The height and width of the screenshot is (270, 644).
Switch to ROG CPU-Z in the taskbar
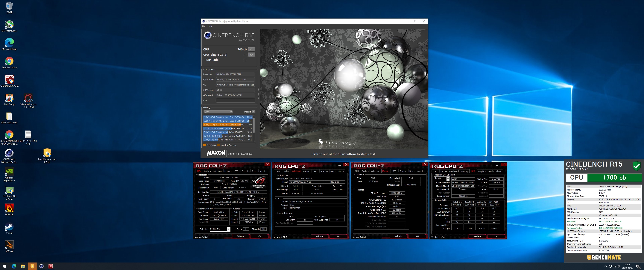tap(51, 266)
